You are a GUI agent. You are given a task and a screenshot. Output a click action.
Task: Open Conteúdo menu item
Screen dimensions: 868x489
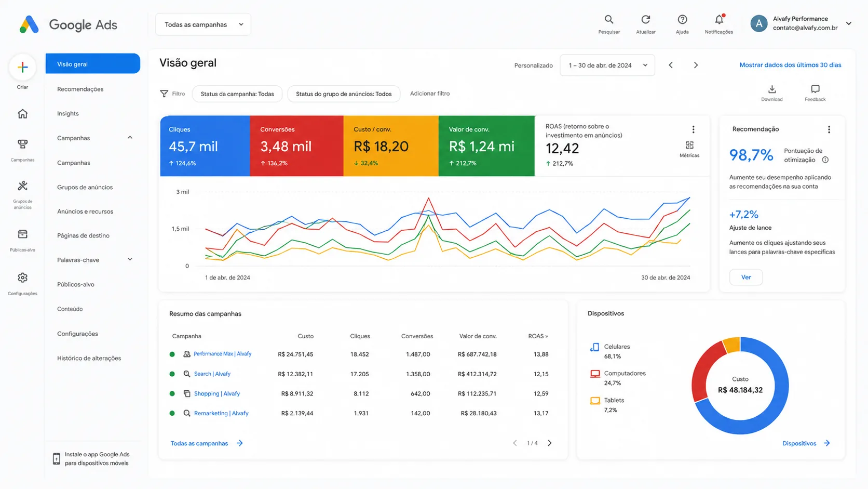pos(70,309)
